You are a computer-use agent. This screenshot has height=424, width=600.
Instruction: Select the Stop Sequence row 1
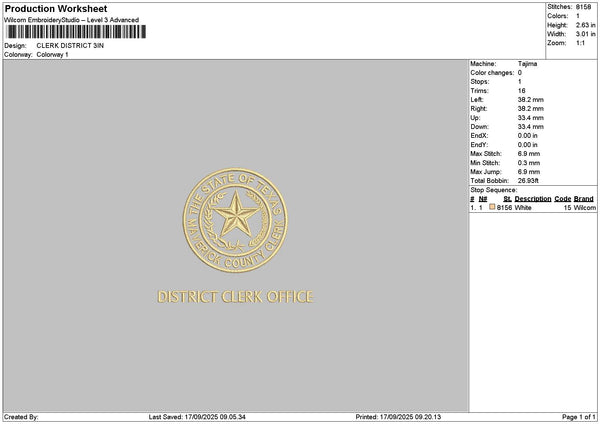[x=533, y=207]
